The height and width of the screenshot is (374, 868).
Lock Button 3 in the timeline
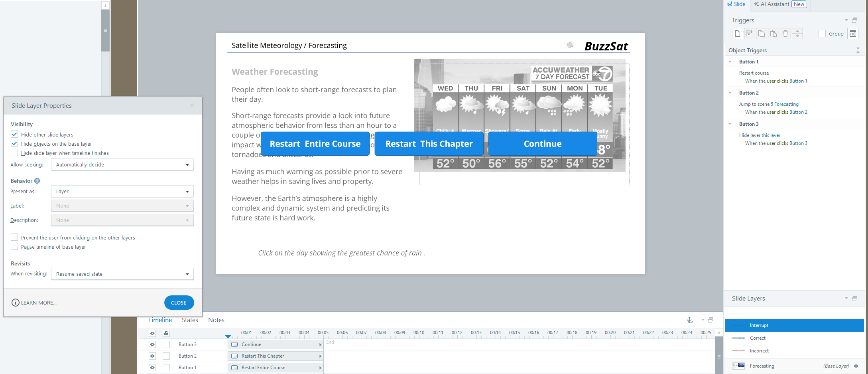tap(166, 344)
